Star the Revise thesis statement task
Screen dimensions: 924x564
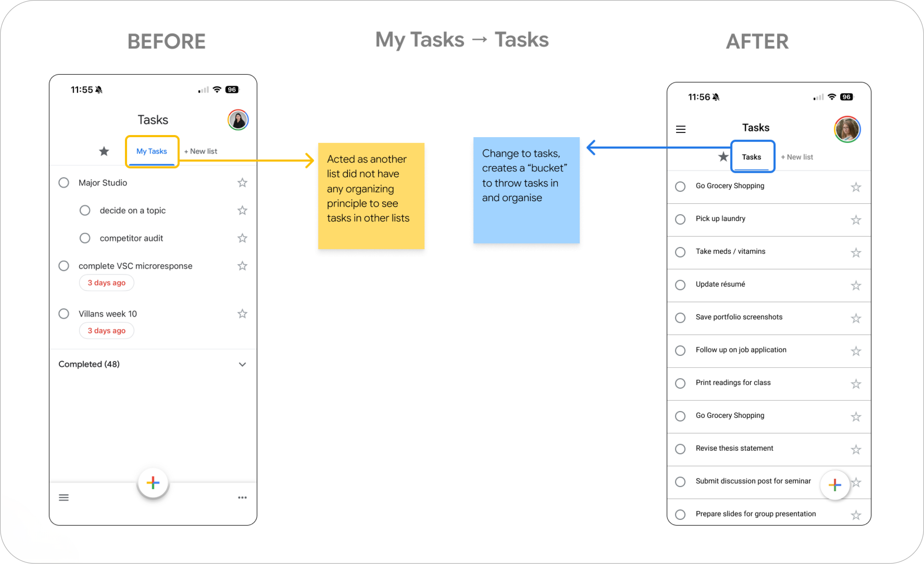[x=856, y=450]
